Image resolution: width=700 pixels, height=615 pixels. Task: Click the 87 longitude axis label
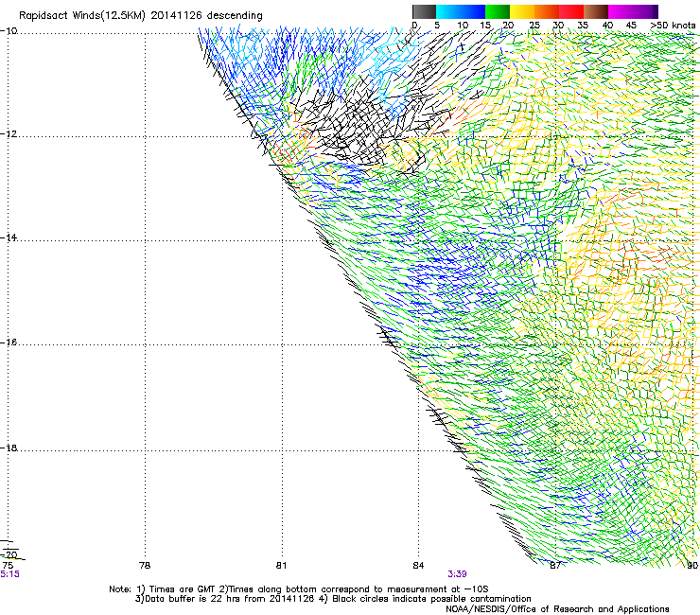(555, 566)
